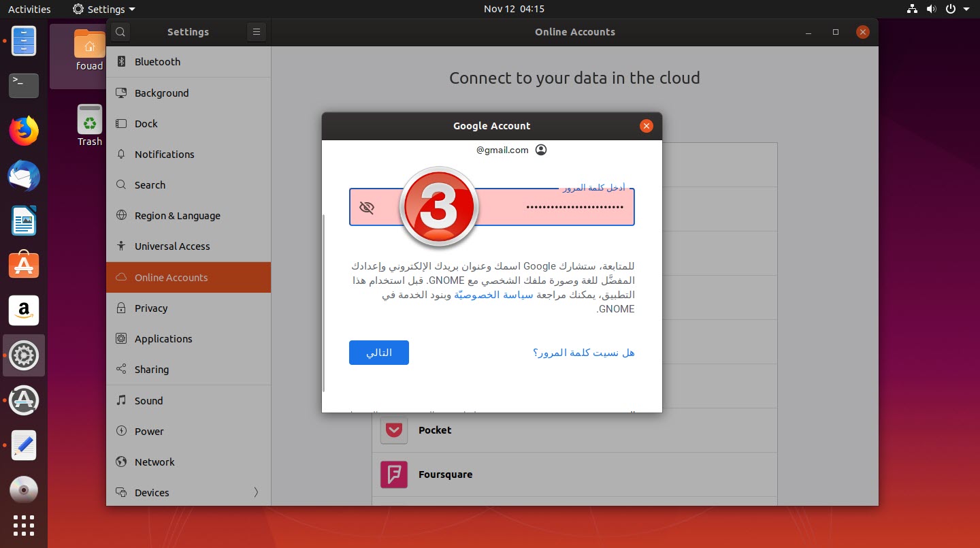The image size is (980, 548).
Task: Select Search in the Settings sidebar
Action: click(189, 185)
